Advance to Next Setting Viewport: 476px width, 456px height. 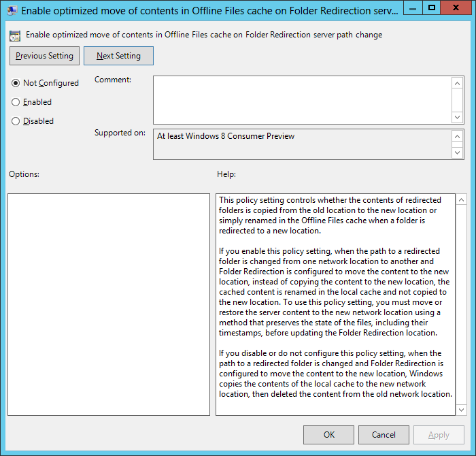(x=118, y=56)
